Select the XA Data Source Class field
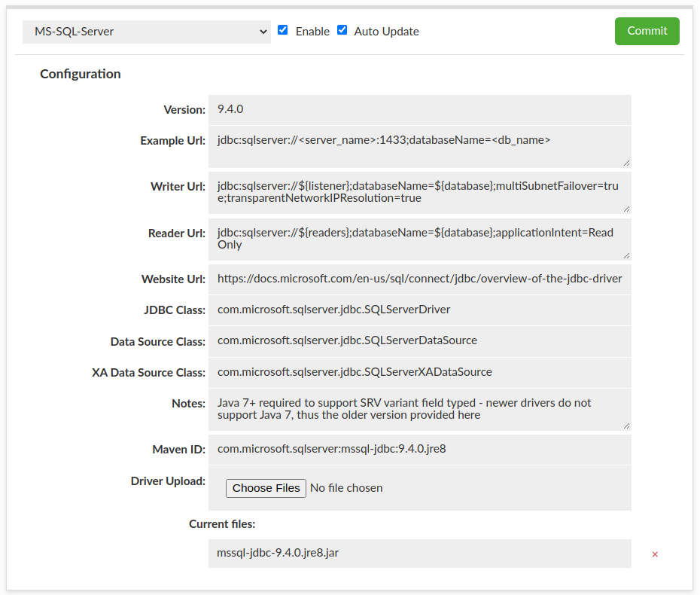 419,371
